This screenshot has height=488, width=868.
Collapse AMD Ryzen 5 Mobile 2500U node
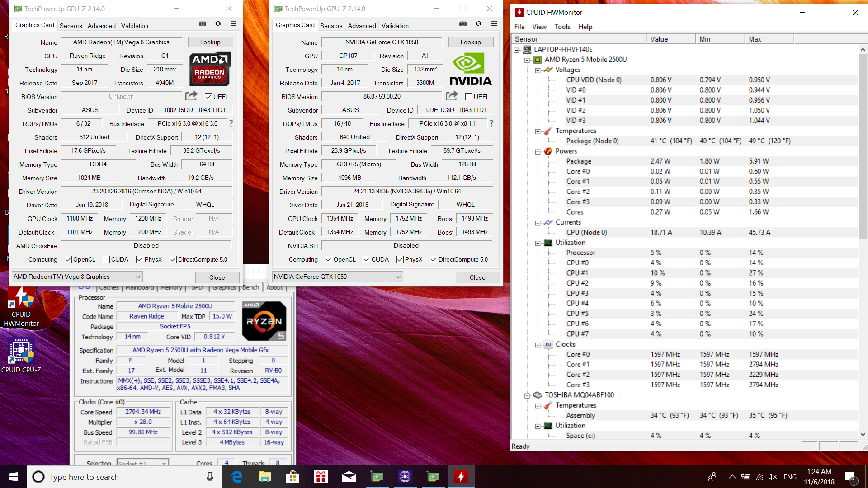[x=527, y=60]
